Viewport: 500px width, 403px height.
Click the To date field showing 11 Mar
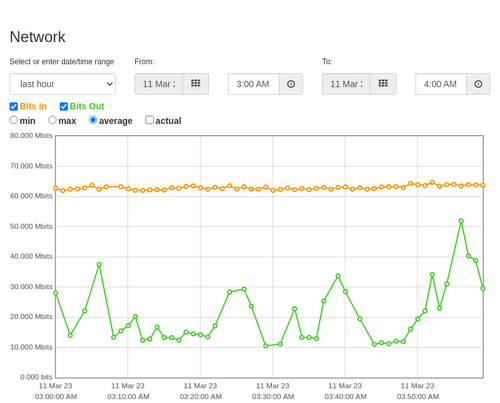(346, 84)
